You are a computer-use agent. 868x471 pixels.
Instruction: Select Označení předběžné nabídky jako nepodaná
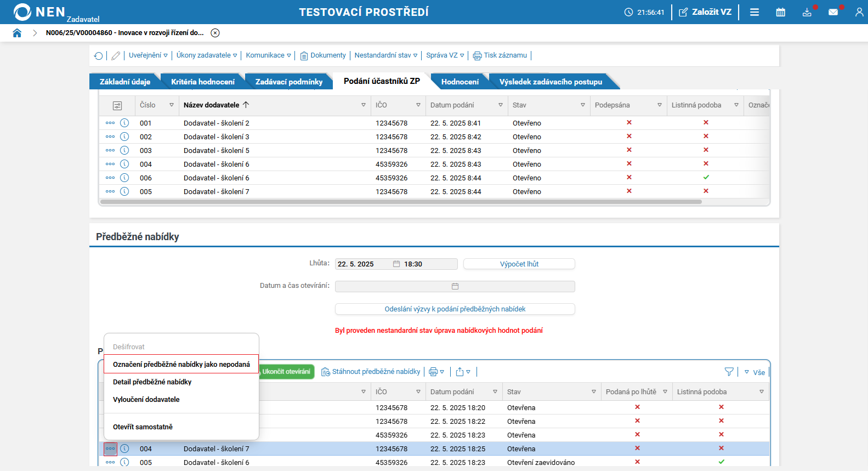pos(181,364)
